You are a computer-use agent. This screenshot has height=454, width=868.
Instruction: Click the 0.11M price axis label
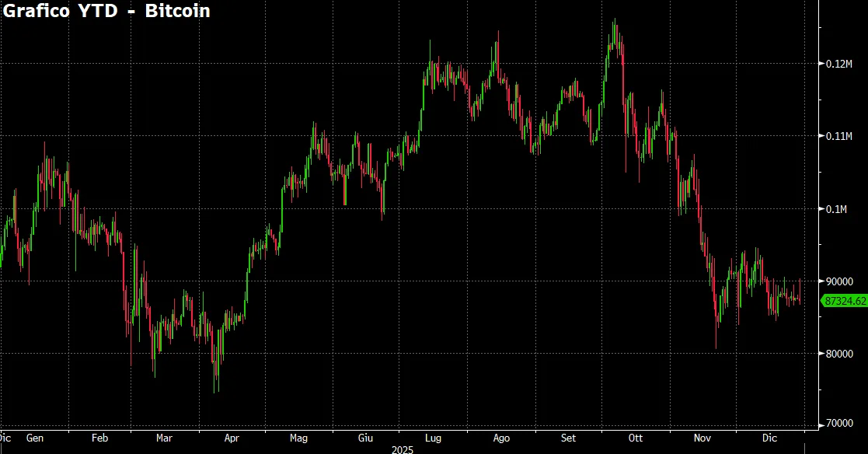(838, 136)
